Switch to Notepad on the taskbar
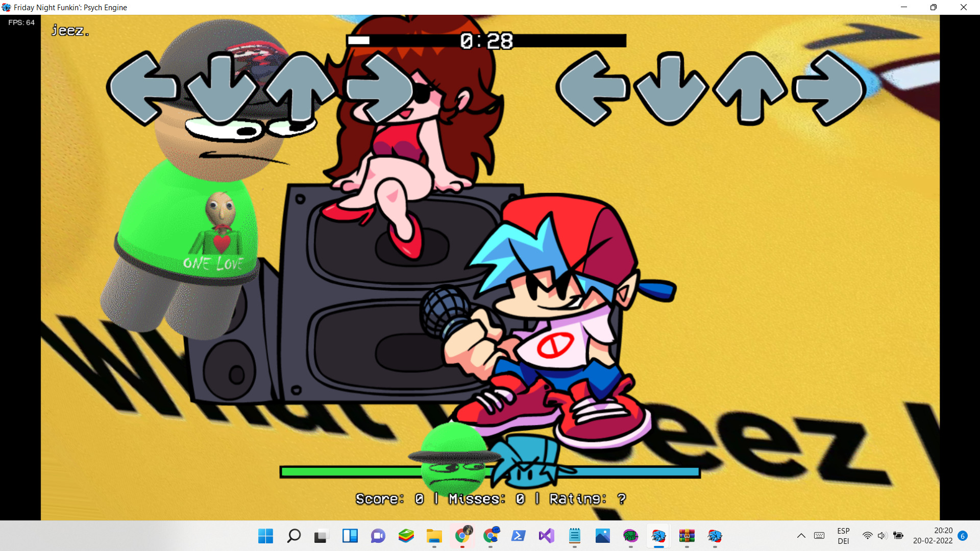This screenshot has width=980, height=551. tap(575, 536)
